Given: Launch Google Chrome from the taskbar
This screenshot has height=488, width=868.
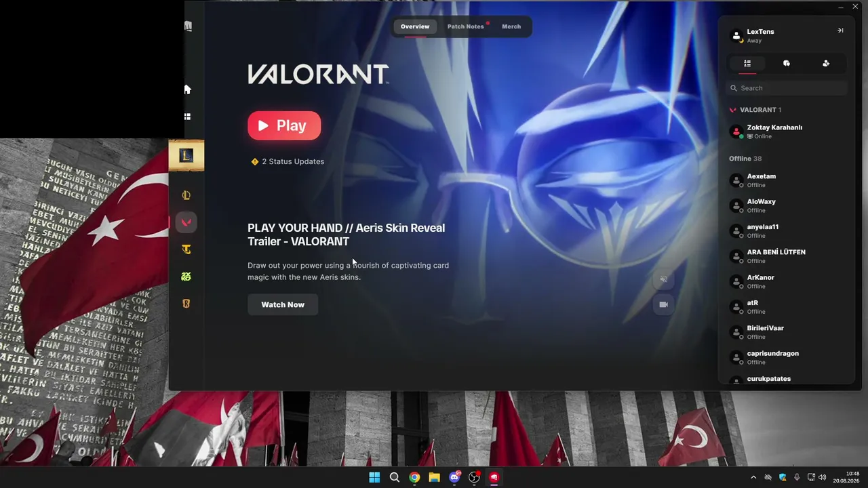Looking at the screenshot, I should click(x=414, y=477).
